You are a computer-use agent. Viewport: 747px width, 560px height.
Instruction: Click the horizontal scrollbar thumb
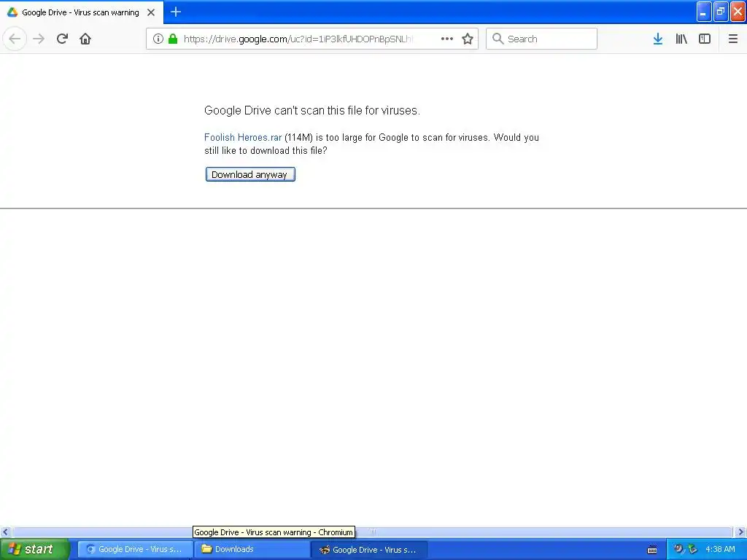coord(372,532)
